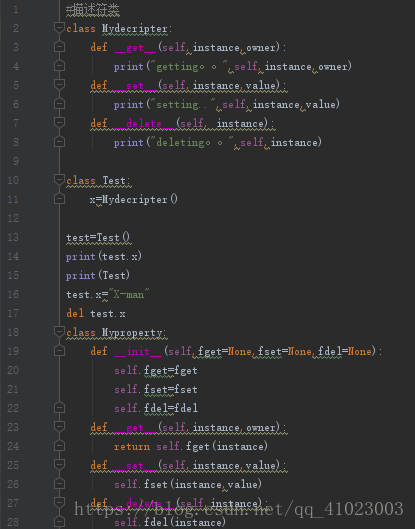
Task: Click the self.fset=fset assignment
Action: [156, 389]
